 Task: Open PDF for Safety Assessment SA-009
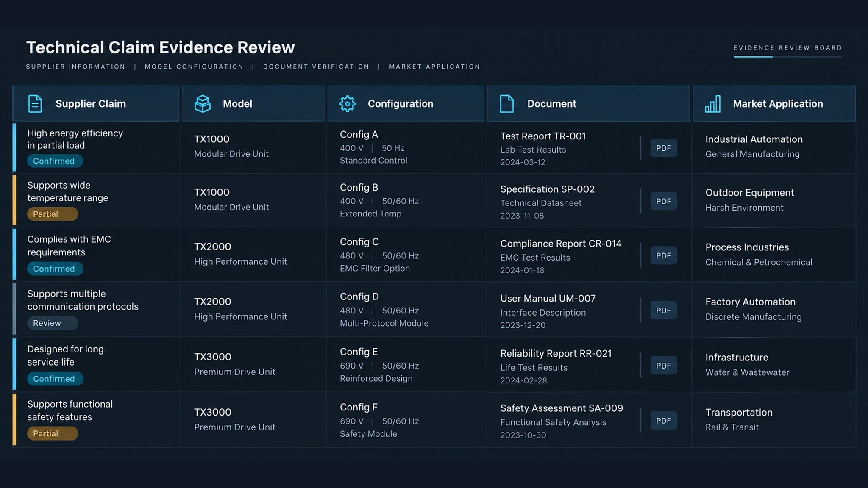pos(663,421)
